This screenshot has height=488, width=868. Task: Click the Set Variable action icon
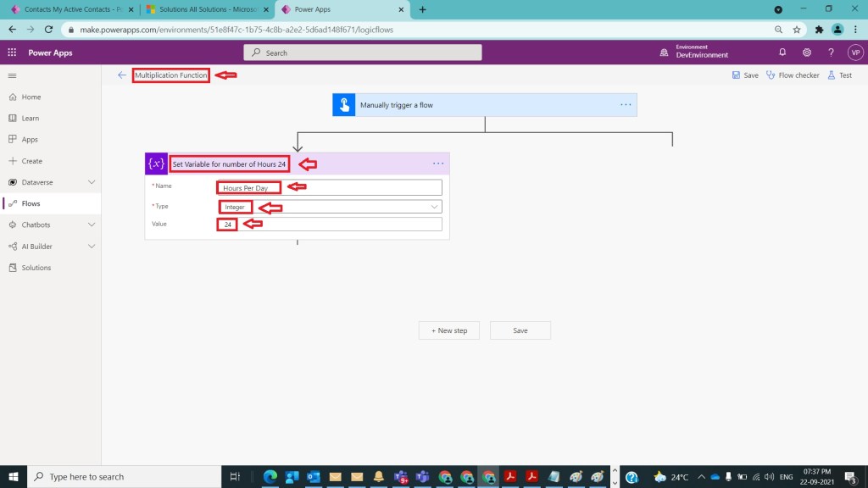click(x=156, y=164)
